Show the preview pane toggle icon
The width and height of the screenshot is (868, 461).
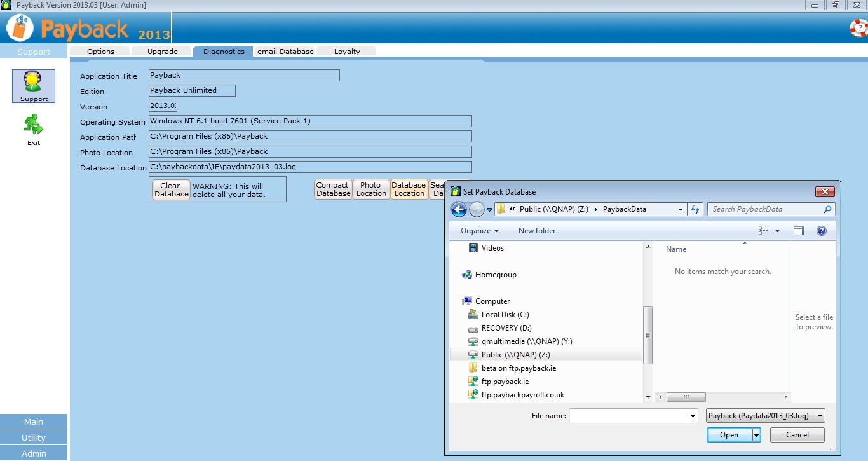pyautogui.click(x=799, y=231)
